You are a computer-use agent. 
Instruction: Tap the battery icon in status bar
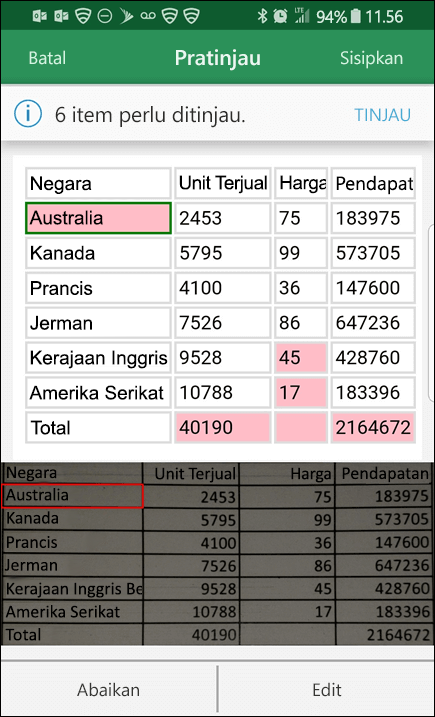coord(356,17)
